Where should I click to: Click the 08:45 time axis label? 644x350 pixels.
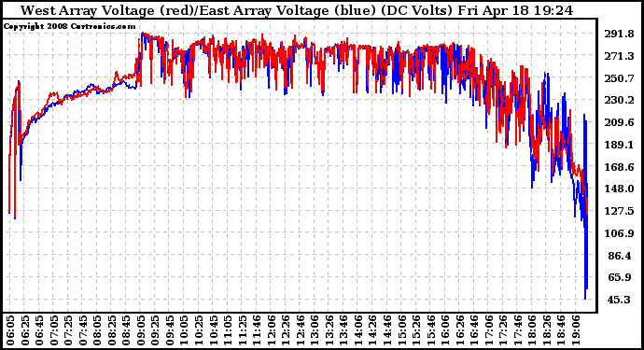pos(126,330)
